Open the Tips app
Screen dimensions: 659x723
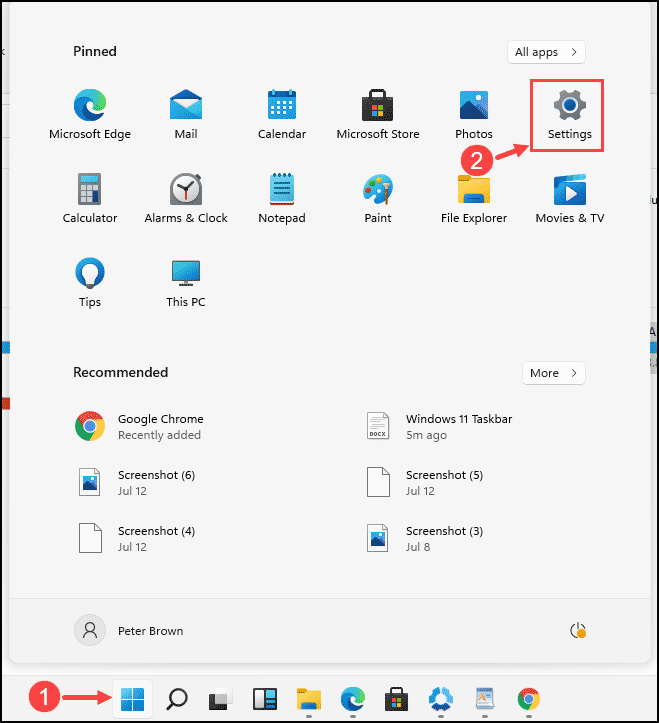90,282
